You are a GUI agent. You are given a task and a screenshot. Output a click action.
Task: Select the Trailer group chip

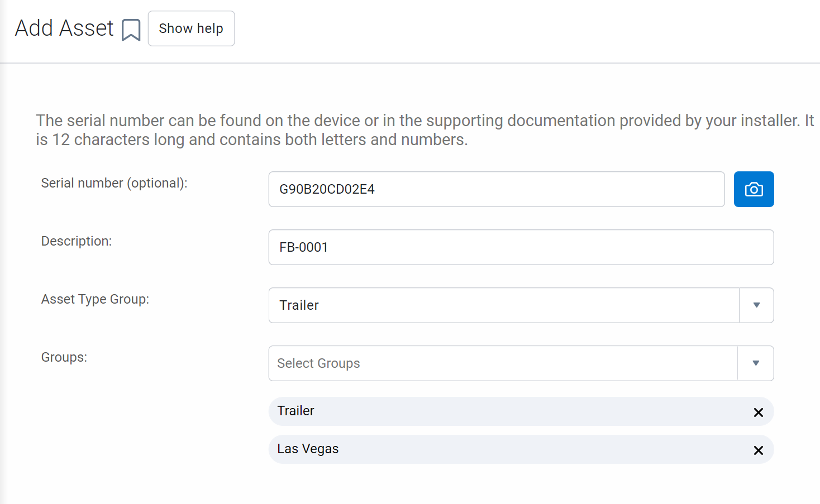(503, 411)
